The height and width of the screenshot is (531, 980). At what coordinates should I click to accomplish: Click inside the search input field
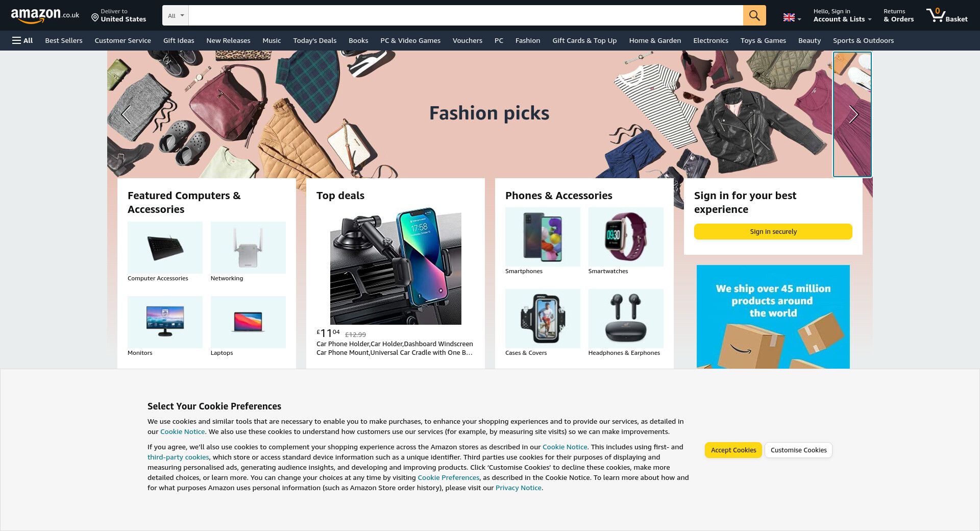coord(465,15)
